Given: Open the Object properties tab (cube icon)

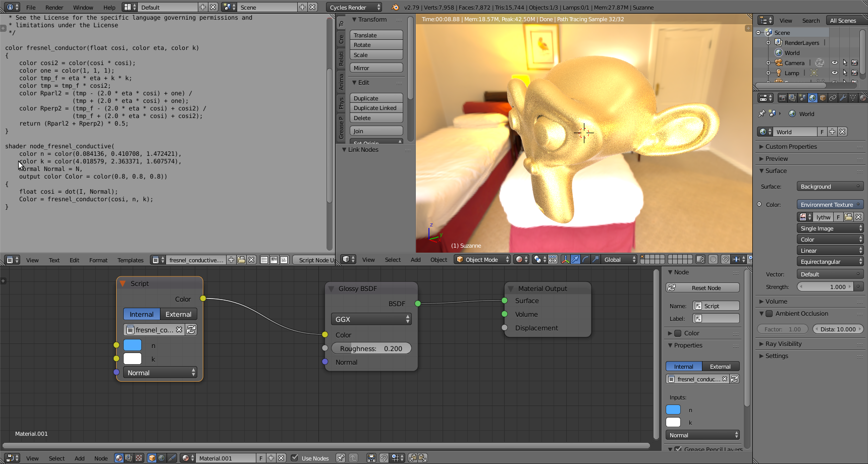Looking at the screenshot, I should pyautogui.click(x=823, y=98).
